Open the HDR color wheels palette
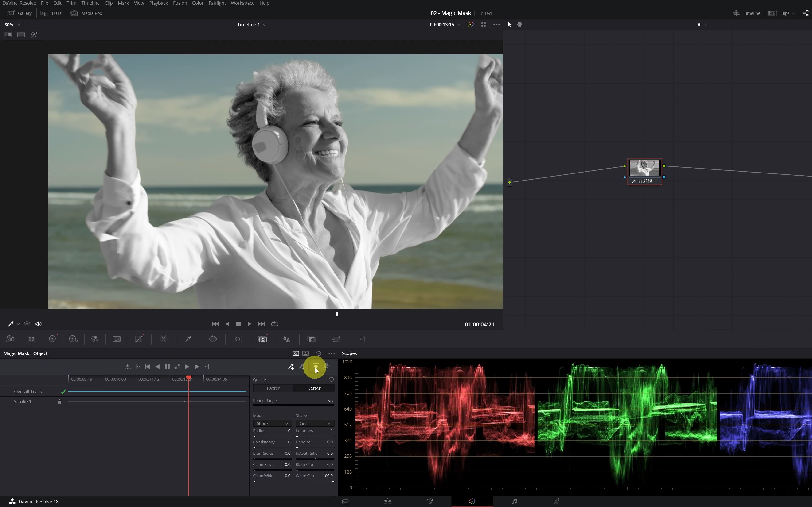Image resolution: width=812 pixels, height=507 pixels. tap(73, 339)
